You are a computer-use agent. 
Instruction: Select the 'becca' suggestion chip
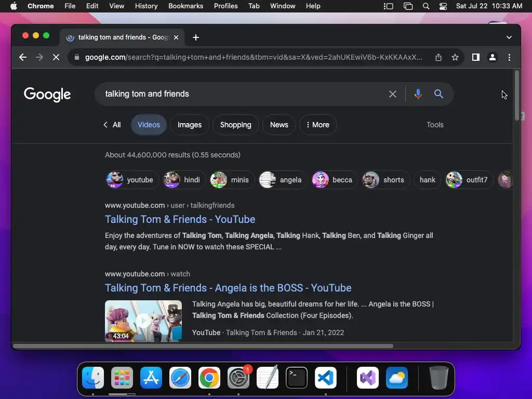coord(335,180)
